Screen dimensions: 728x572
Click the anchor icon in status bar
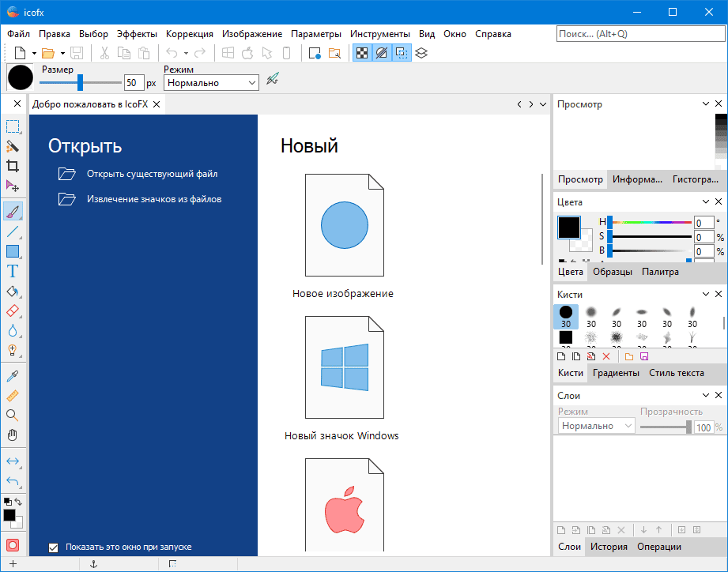pos(93,564)
